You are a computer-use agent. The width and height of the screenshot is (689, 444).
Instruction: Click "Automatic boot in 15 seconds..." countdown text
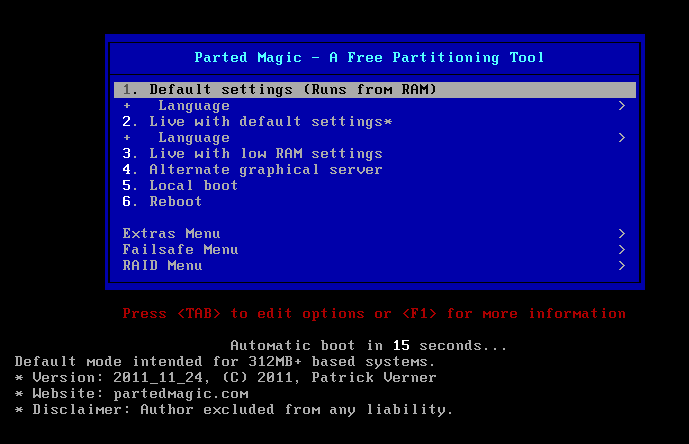[368, 346]
